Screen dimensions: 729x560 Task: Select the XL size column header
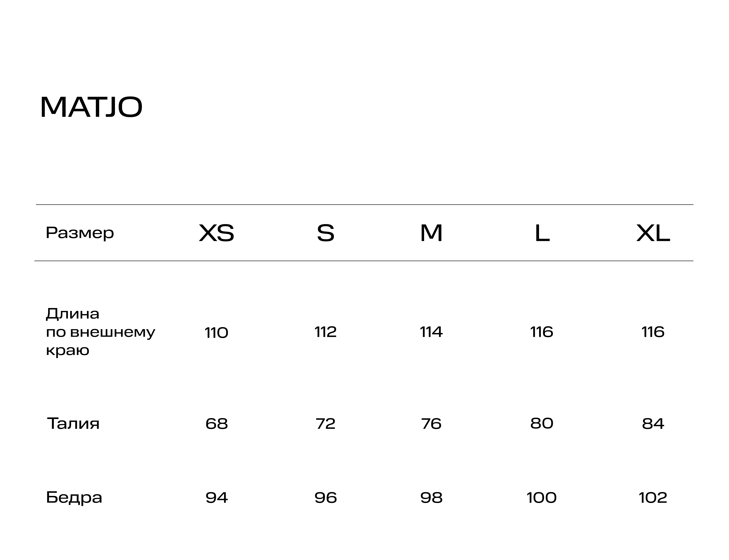click(653, 233)
